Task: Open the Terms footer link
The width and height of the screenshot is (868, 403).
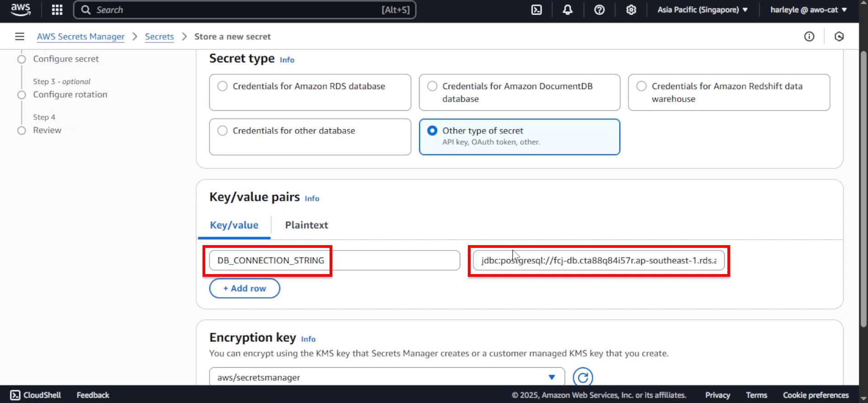Action: 756,395
